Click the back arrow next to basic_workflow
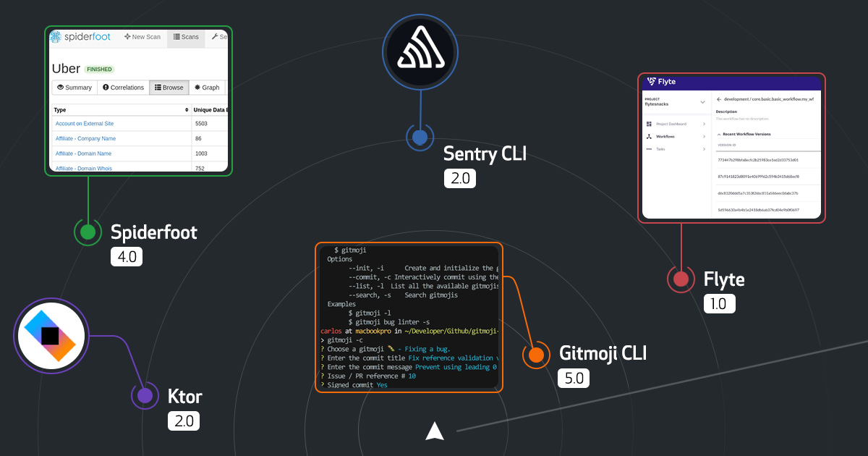This screenshot has width=868, height=456. tap(719, 99)
